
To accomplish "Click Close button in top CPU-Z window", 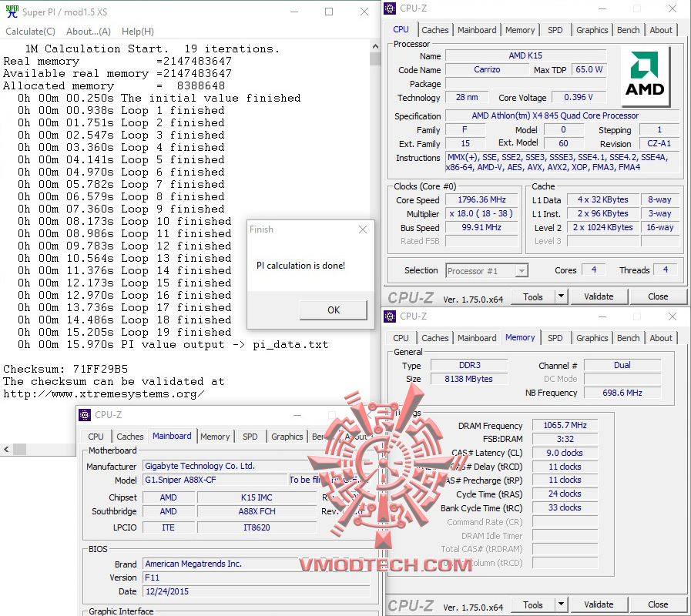I will pos(658,296).
